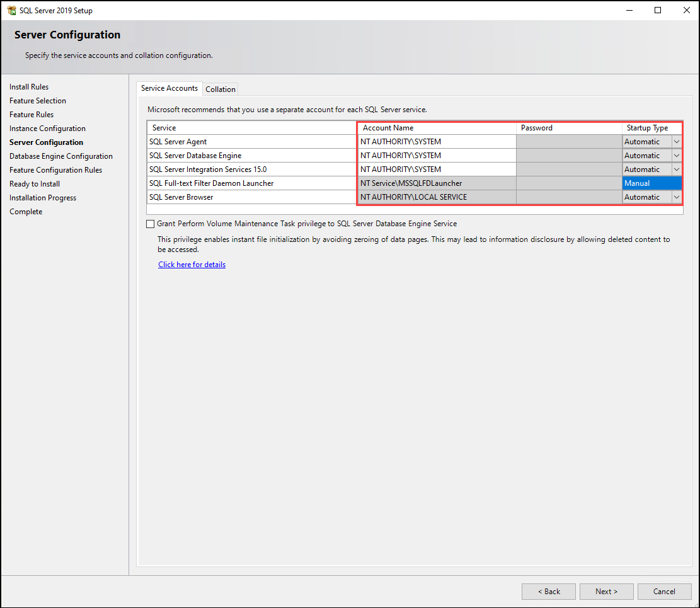Cancel the SQL Server setup
The width and height of the screenshot is (700, 608).
664,592
